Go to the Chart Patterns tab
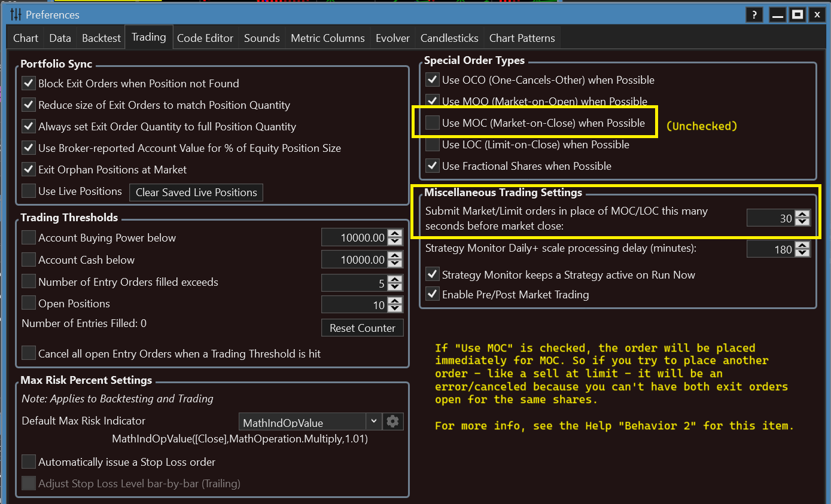831x504 pixels. pyautogui.click(x=522, y=38)
